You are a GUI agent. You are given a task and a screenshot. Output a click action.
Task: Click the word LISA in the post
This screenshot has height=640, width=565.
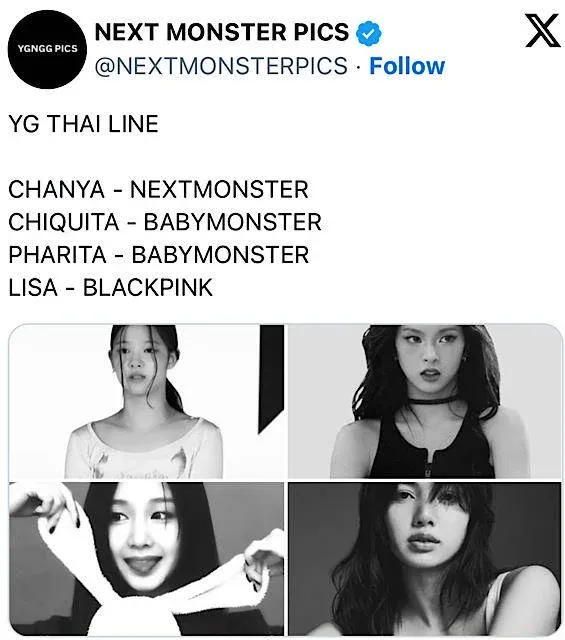point(33,287)
